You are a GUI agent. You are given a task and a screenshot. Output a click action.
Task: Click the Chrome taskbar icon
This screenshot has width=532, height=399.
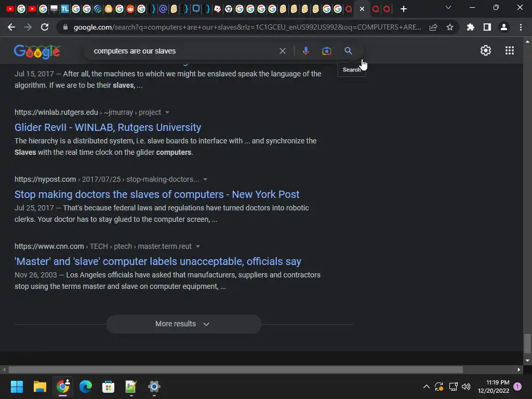63,387
